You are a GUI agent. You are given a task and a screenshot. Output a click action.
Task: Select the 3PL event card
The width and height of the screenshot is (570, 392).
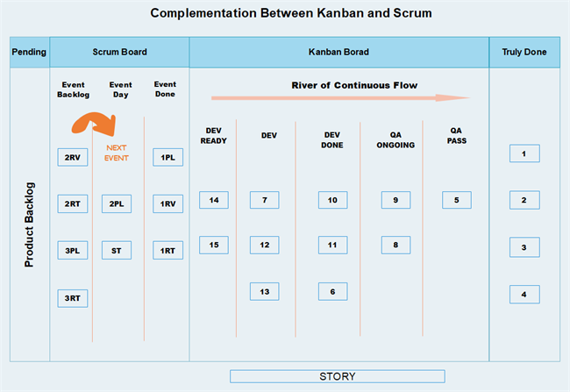pos(72,251)
